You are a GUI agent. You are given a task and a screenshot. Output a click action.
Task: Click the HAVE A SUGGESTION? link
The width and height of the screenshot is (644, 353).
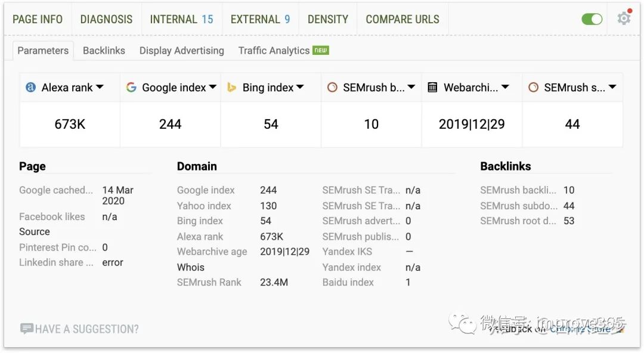tap(86, 329)
